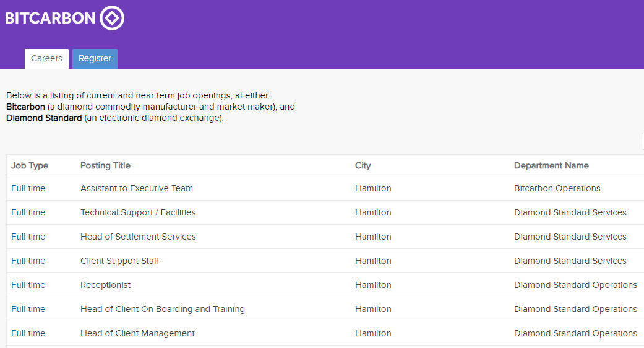View the Receptionist job posting

105,285
